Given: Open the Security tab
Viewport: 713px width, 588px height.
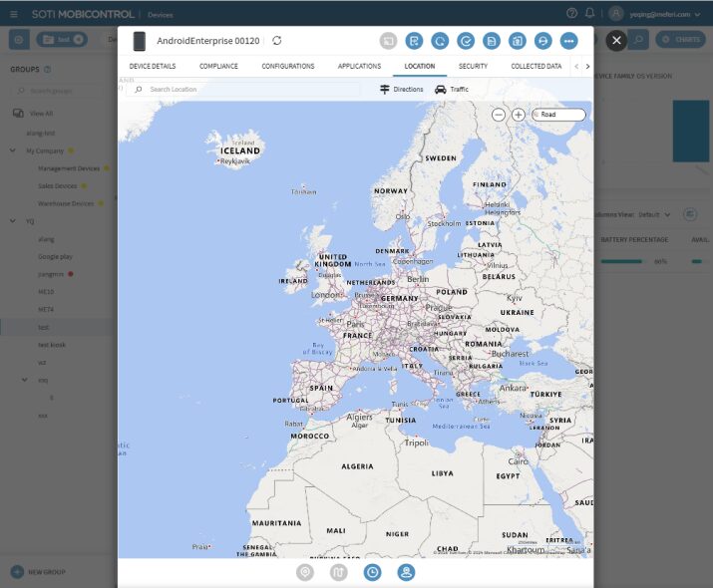Looking at the screenshot, I should 473,67.
